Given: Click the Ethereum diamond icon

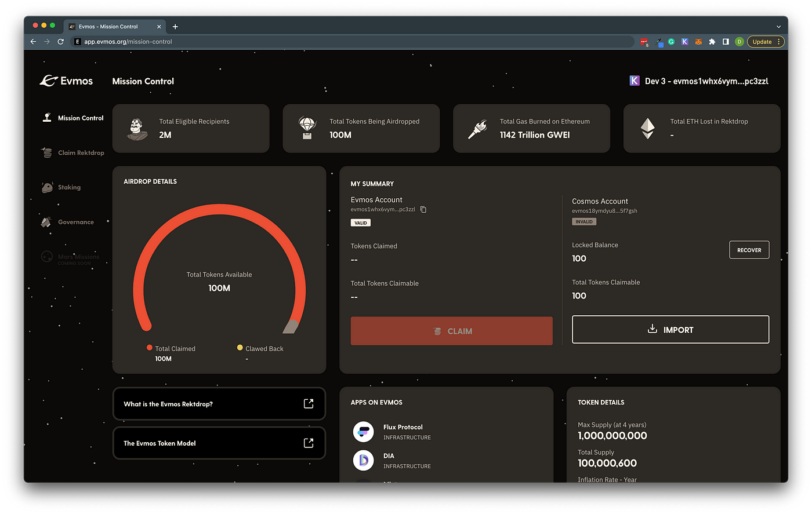Looking at the screenshot, I should pos(647,129).
